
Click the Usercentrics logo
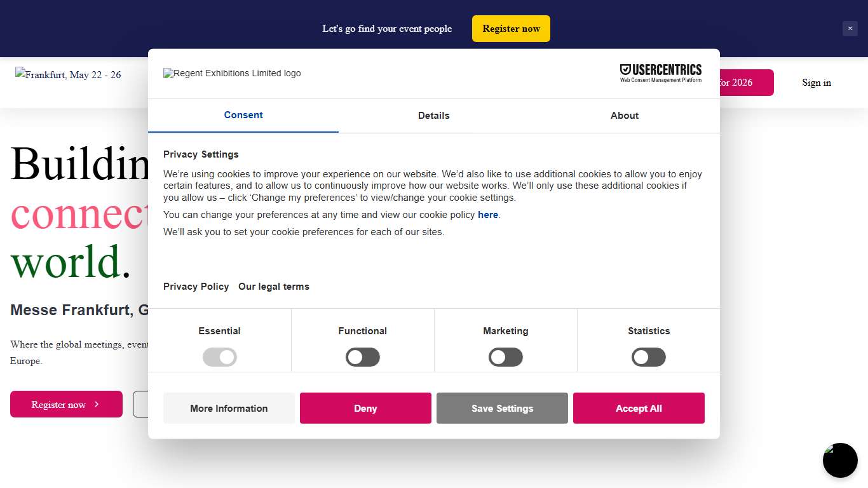(x=661, y=73)
